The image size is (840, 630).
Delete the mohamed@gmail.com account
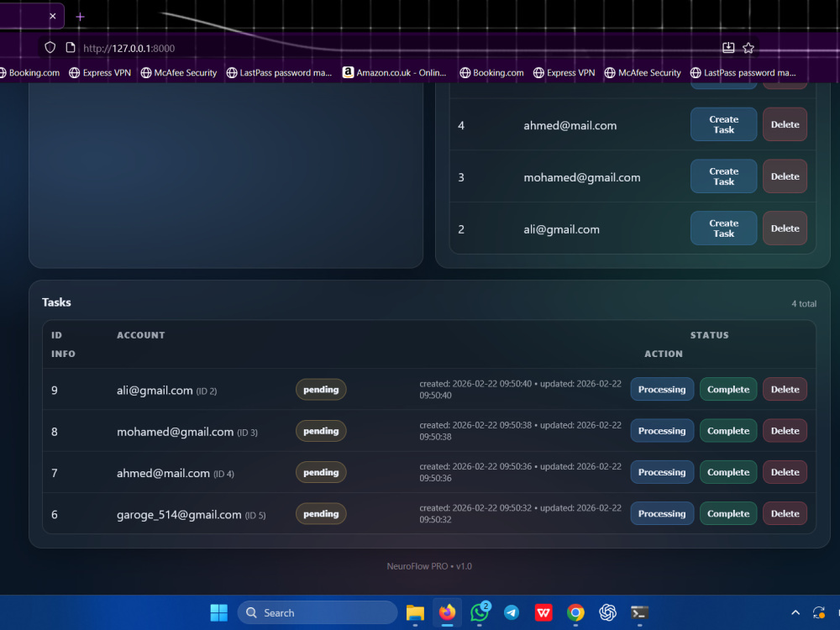(x=785, y=176)
